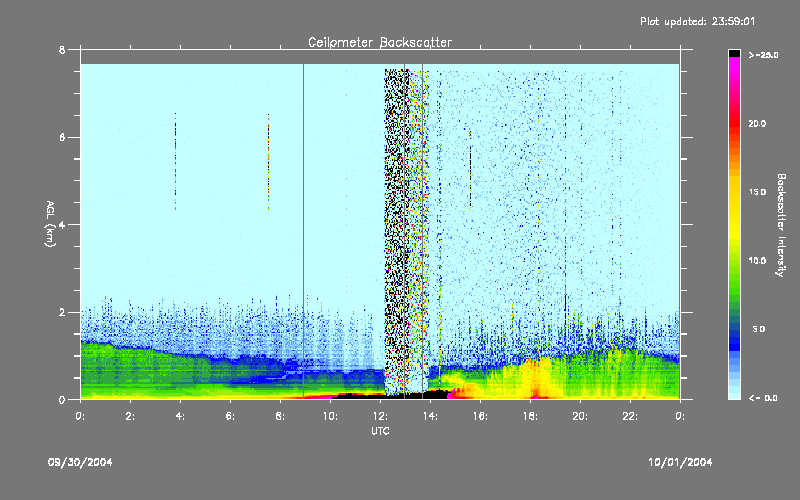This screenshot has height=500, width=800.
Task: Click the "6" tick label on AGL axis
Action: coord(62,137)
